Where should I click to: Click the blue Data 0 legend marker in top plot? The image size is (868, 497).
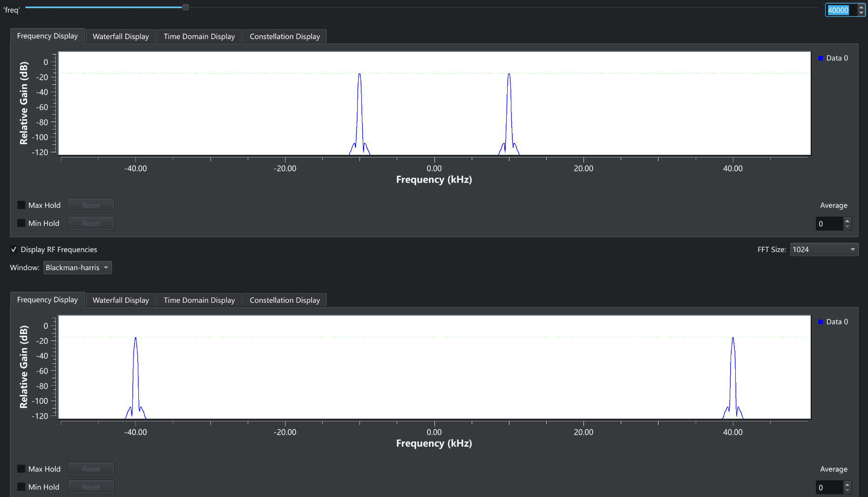(x=821, y=58)
